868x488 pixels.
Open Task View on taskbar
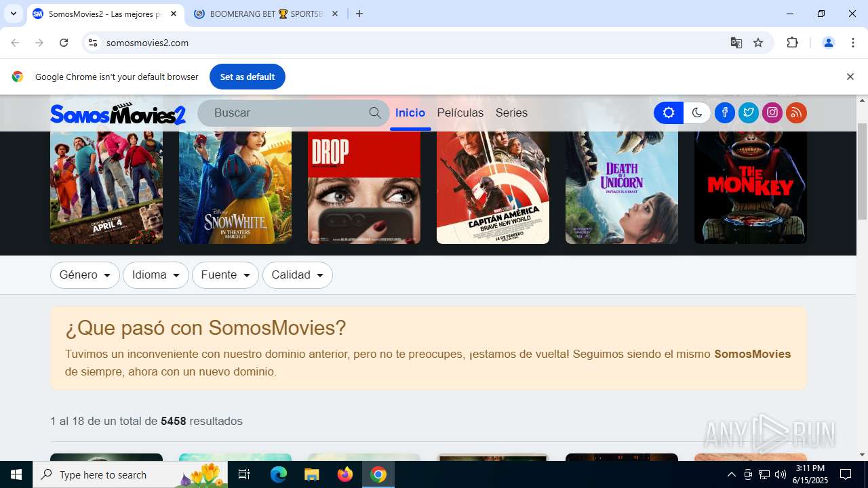[244, 474]
